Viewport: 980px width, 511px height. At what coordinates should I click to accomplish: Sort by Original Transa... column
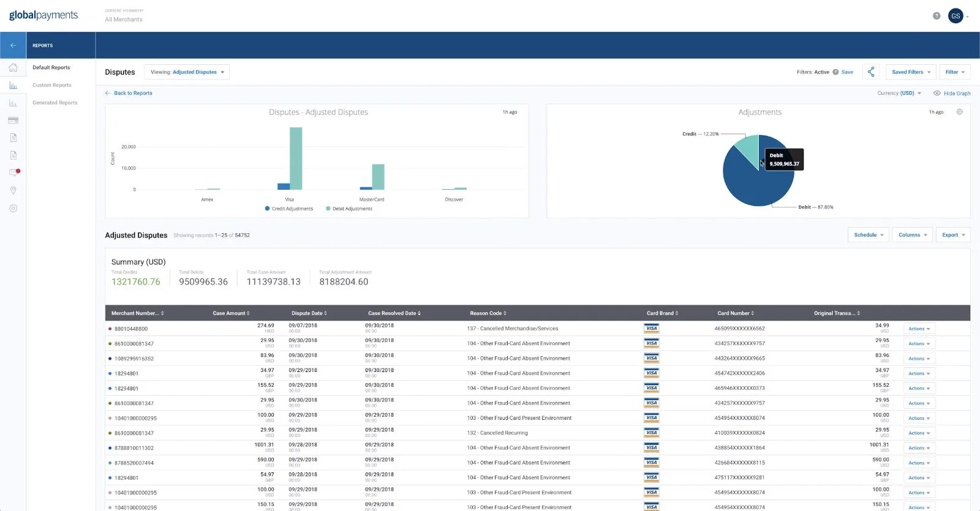click(837, 313)
